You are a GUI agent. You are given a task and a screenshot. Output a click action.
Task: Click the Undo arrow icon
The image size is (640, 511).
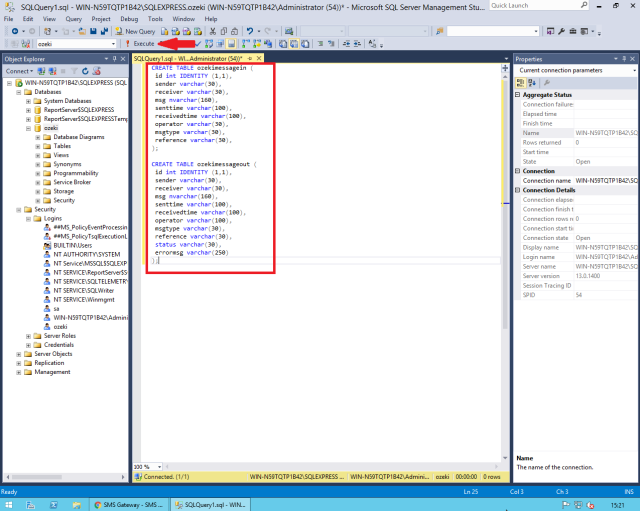coord(250,31)
